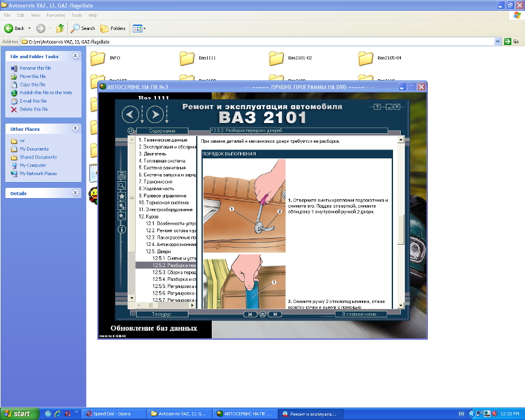Collapse the File and Folder Tasks panel
The image size is (525, 420).
76,56
